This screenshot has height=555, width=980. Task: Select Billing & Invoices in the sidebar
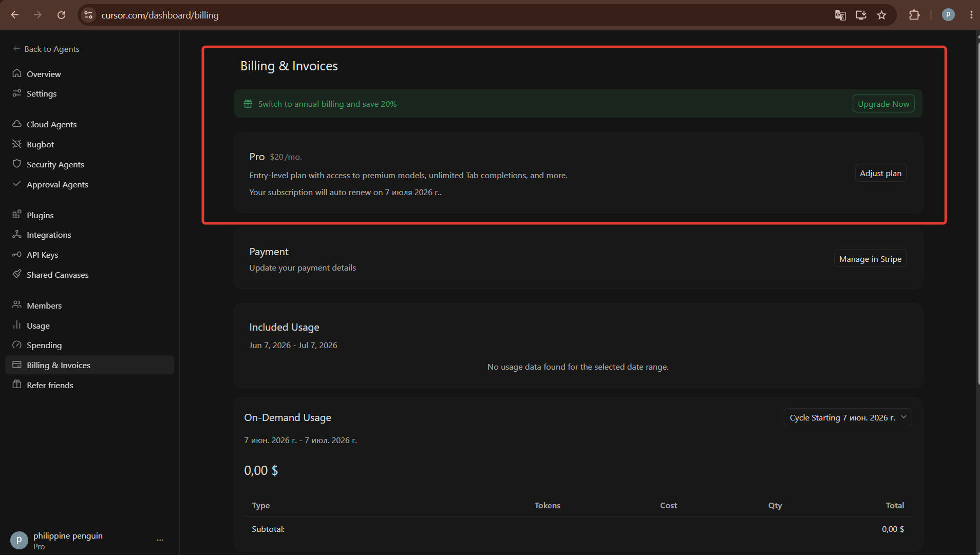tap(89, 365)
